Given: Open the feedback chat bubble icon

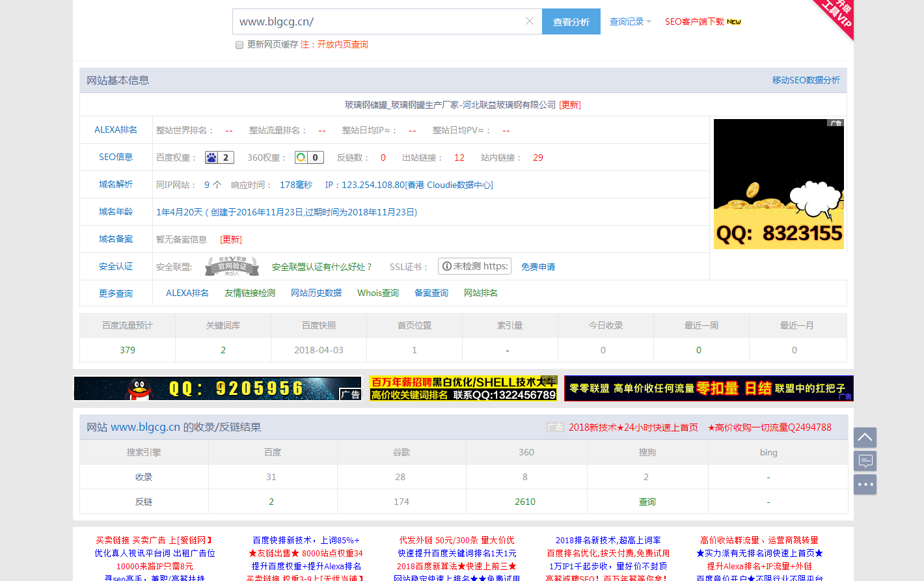Looking at the screenshot, I should tap(865, 461).
